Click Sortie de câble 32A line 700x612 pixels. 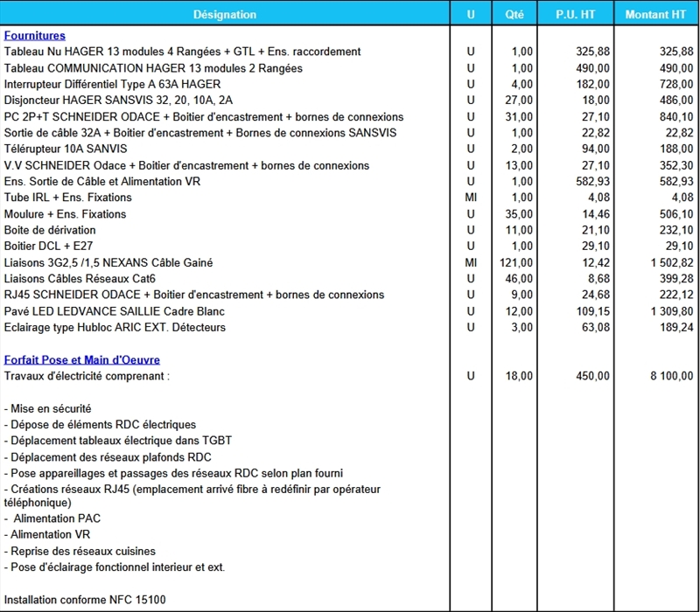200,133
